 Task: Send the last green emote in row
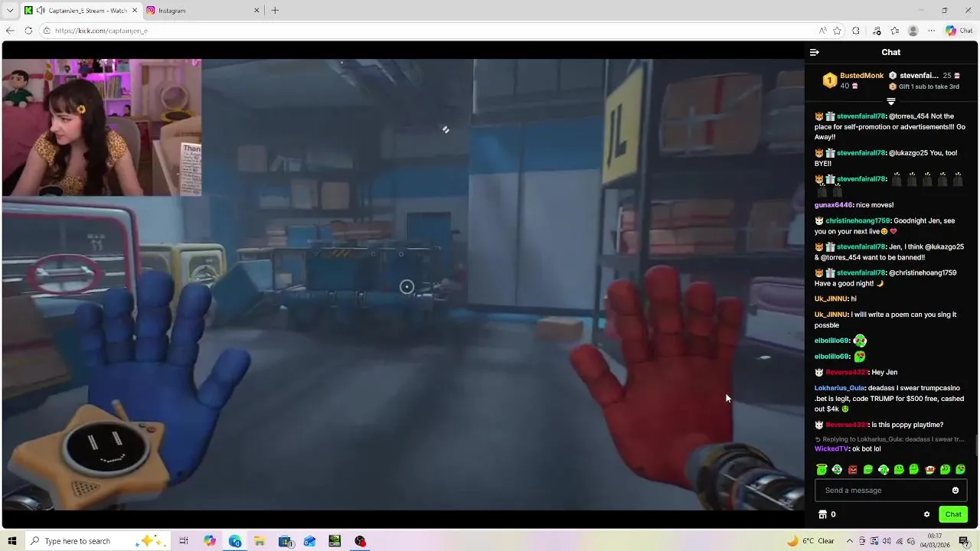click(x=960, y=469)
